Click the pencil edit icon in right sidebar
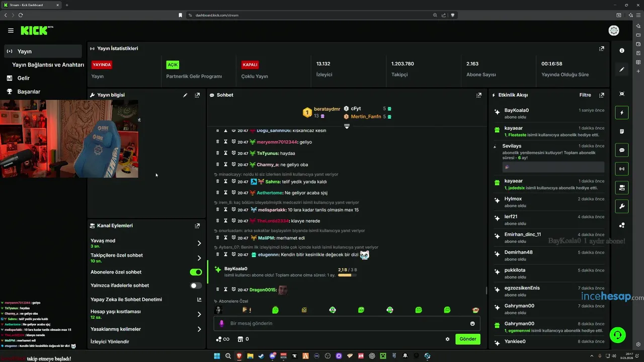Screen dimensions: 644x362 (x=622, y=69)
